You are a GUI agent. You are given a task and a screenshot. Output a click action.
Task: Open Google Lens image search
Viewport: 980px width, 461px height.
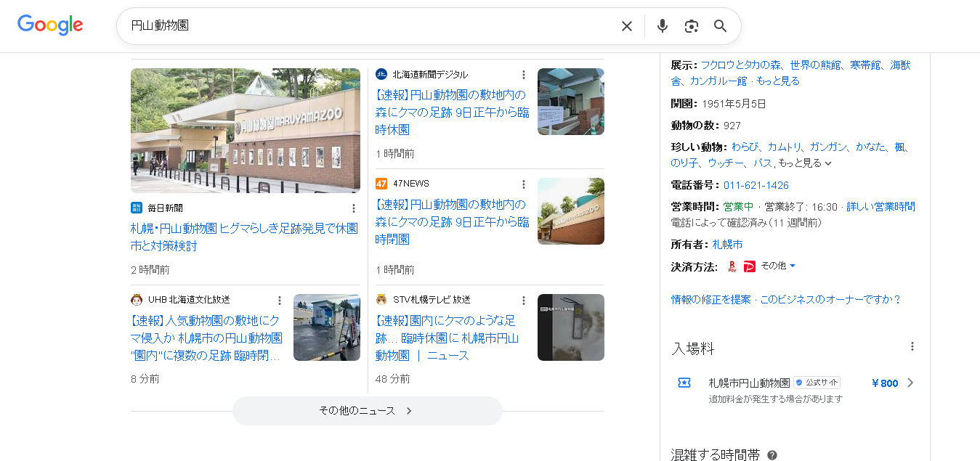click(x=691, y=26)
